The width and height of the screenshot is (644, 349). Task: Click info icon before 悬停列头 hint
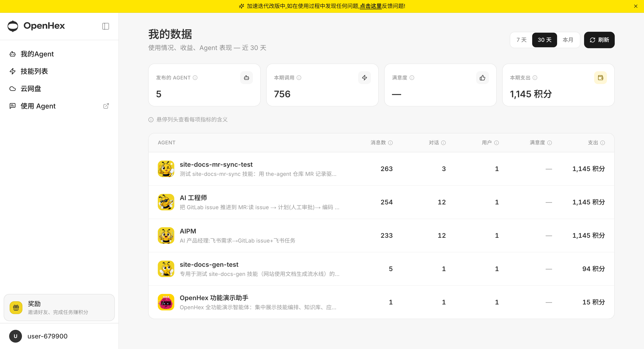click(x=151, y=120)
